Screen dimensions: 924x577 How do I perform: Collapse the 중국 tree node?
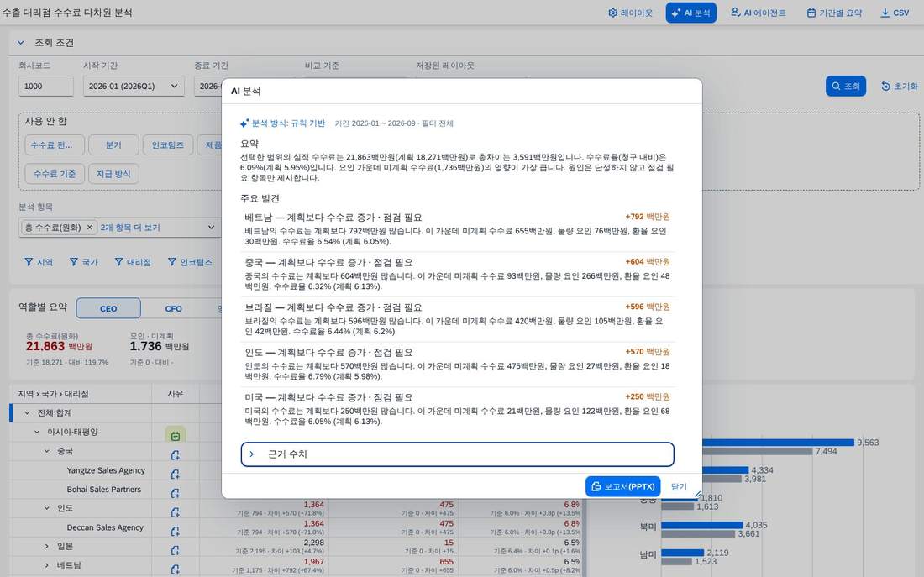pyautogui.click(x=46, y=452)
